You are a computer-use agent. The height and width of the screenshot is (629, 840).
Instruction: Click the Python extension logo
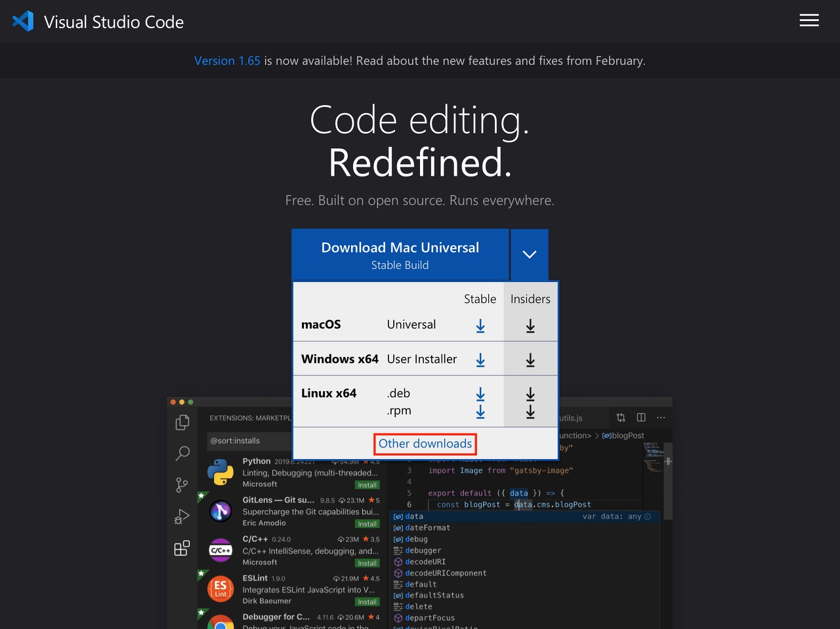[220, 472]
